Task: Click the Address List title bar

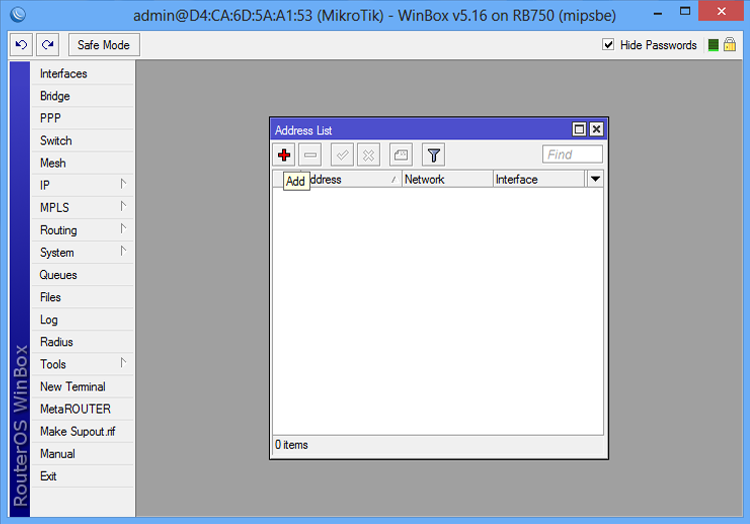Action: [421, 130]
